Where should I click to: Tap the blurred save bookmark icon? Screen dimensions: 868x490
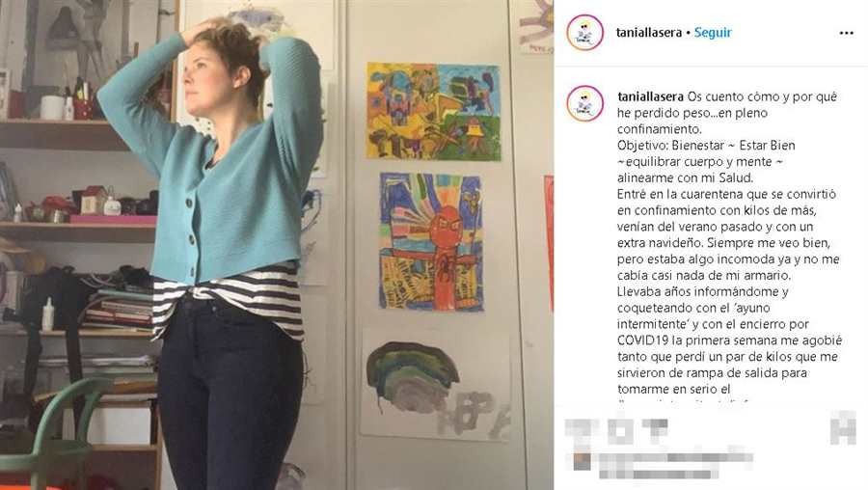(843, 427)
